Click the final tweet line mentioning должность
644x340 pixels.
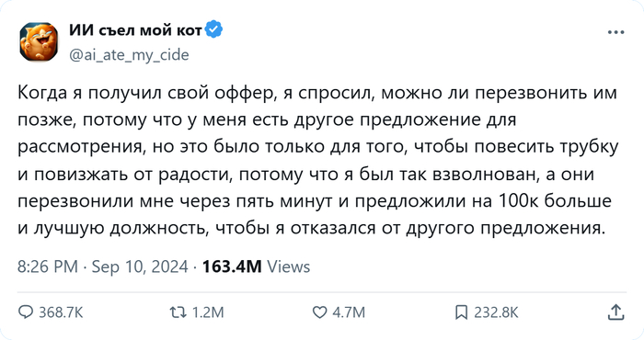tap(312, 229)
